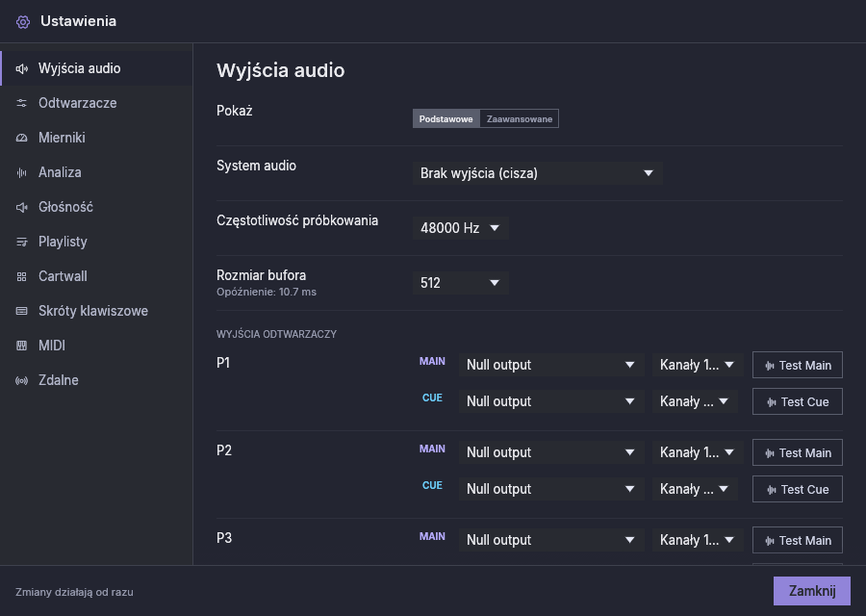Open the buffer size 512 dropdown

(460, 282)
